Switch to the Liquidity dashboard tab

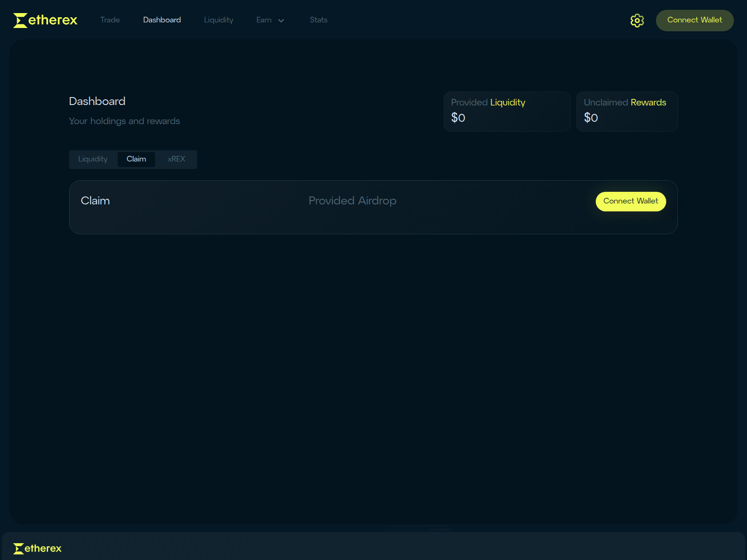pyautogui.click(x=93, y=159)
